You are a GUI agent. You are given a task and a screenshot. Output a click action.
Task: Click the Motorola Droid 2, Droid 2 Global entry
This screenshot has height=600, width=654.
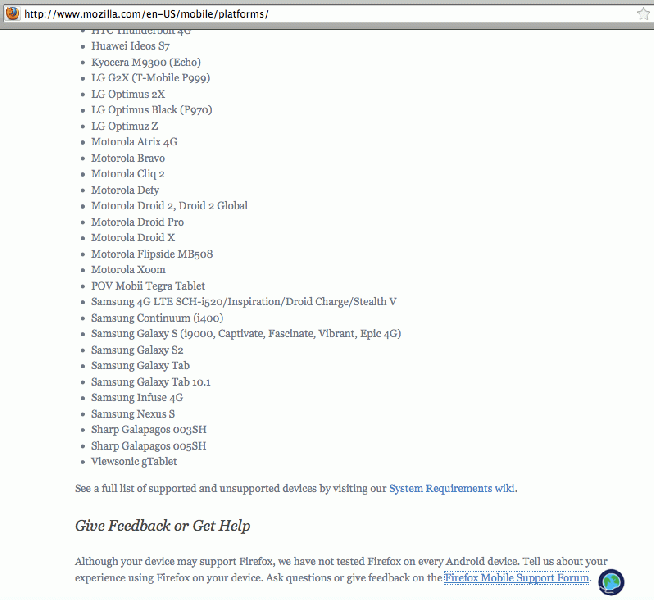[169, 206]
